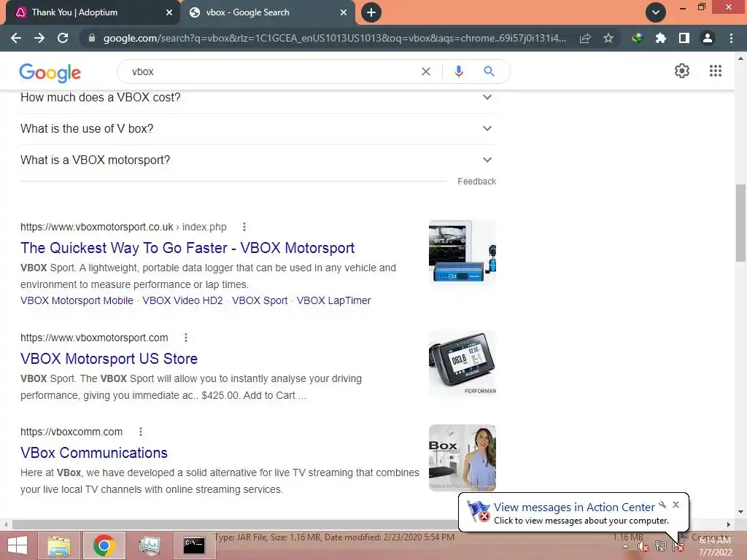This screenshot has width=747, height=560.
Task: Open the Chrome profile avatar
Action: (708, 38)
